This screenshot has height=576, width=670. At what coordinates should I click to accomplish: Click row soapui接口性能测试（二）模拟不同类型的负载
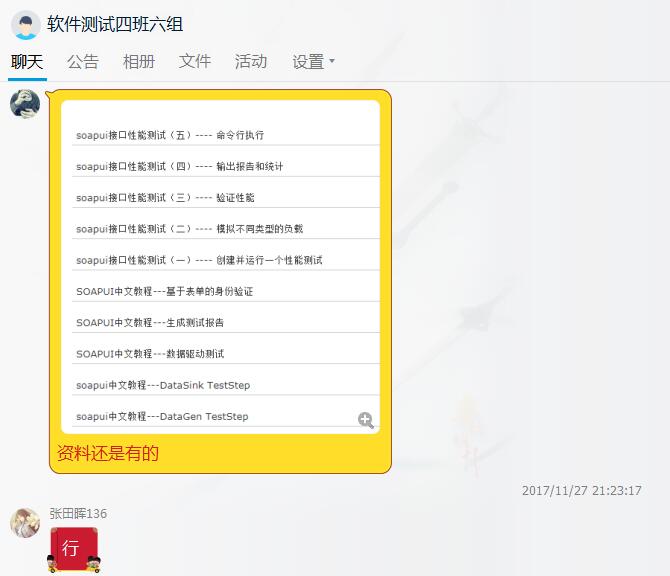(226, 229)
